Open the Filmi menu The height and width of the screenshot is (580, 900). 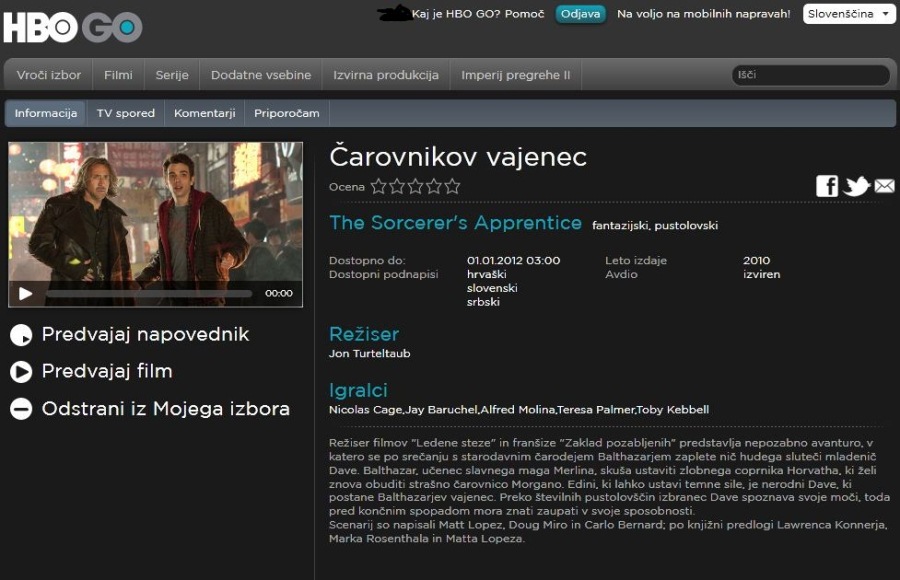click(118, 75)
